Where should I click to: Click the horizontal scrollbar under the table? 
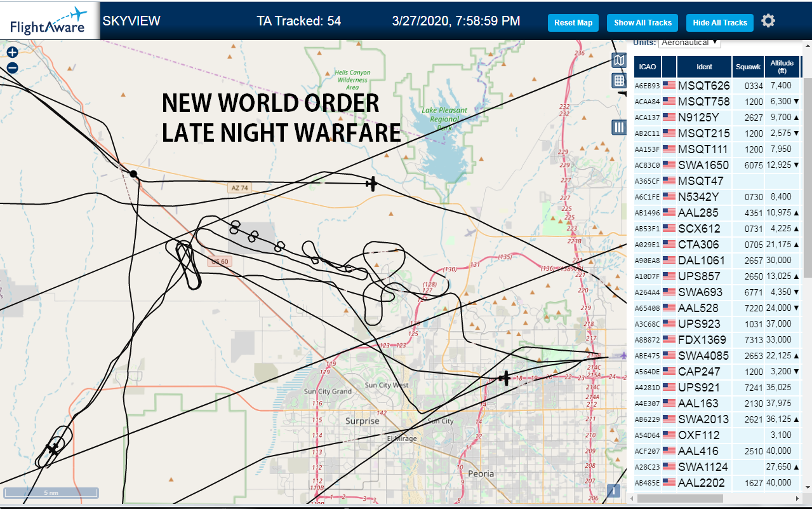click(679, 499)
